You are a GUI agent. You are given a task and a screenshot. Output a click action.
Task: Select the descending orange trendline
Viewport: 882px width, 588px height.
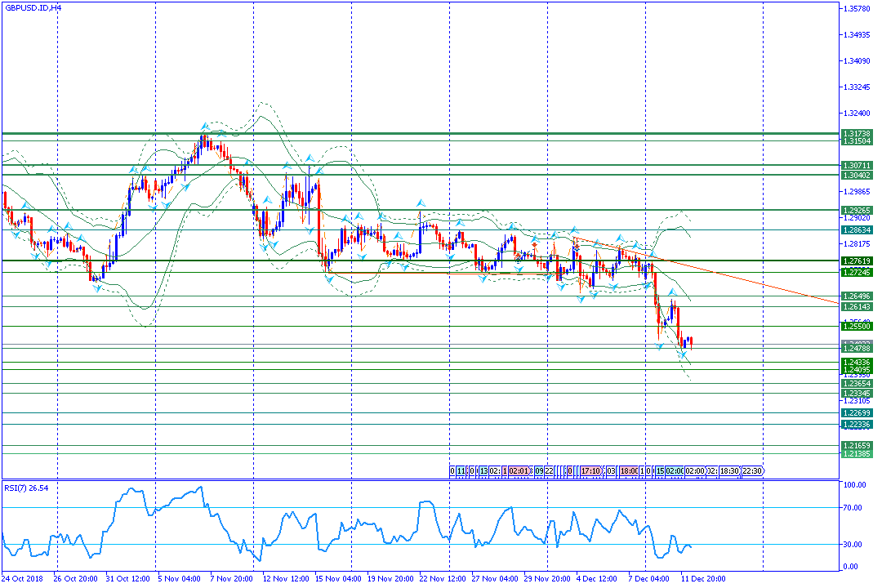click(x=735, y=278)
